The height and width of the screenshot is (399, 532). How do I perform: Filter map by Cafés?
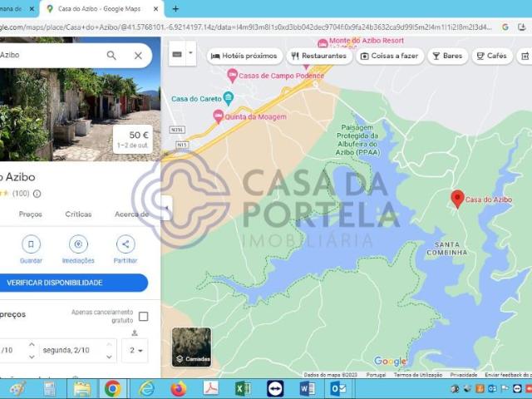492,56
